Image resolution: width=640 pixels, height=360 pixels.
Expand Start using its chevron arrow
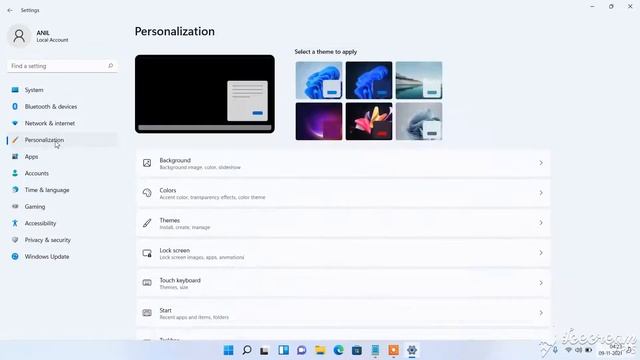(x=541, y=313)
